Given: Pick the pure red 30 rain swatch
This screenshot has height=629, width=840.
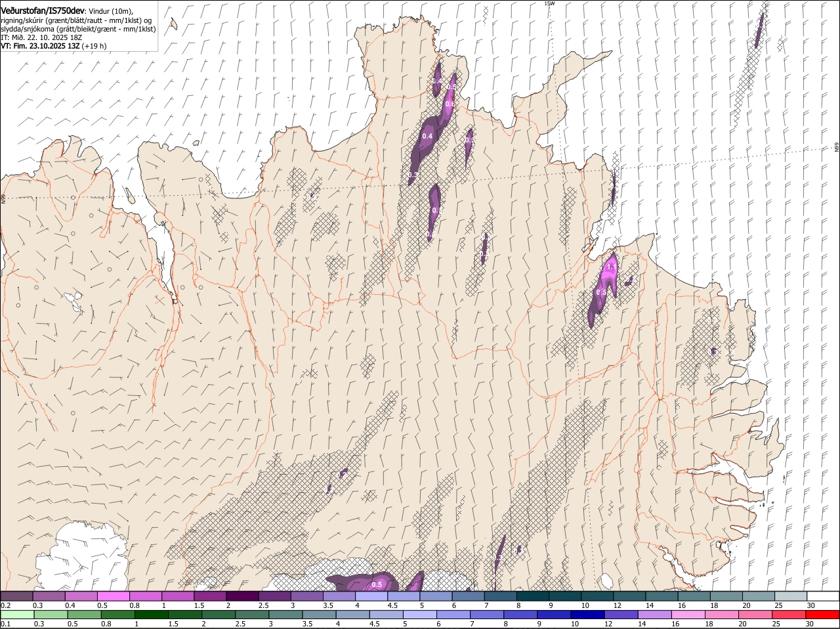Looking at the screenshot, I should pyautogui.click(x=822, y=615).
